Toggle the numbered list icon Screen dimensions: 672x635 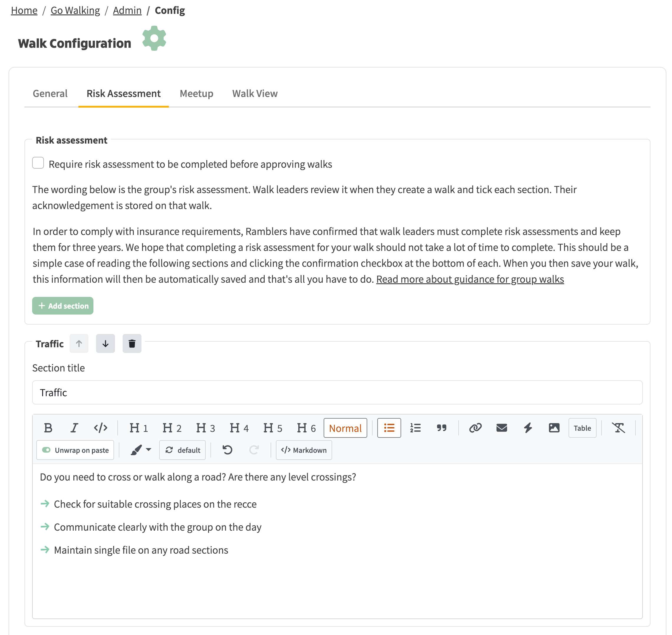click(415, 428)
